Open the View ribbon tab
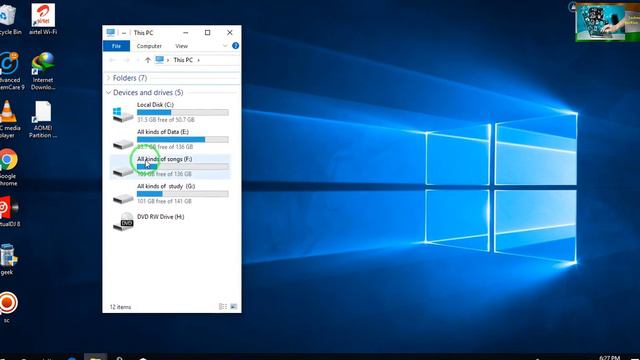This screenshot has width=640, height=360. tap(182, 46)
